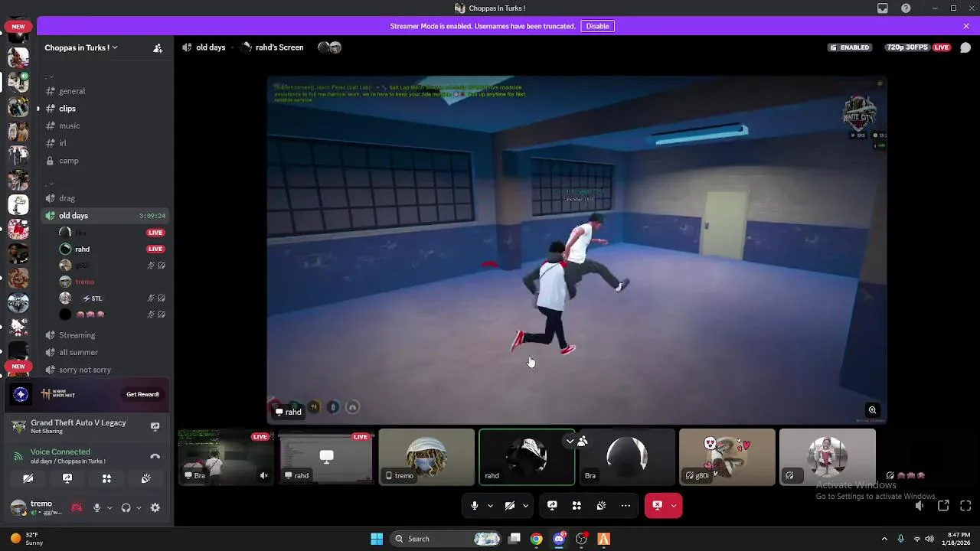Open User Settings gear
The width and height of the screenshot is (980, 551).
click(155, 507)
